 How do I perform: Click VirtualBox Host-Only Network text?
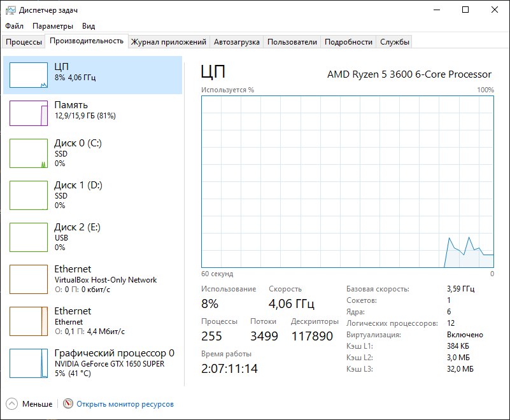tap(106, 280)
